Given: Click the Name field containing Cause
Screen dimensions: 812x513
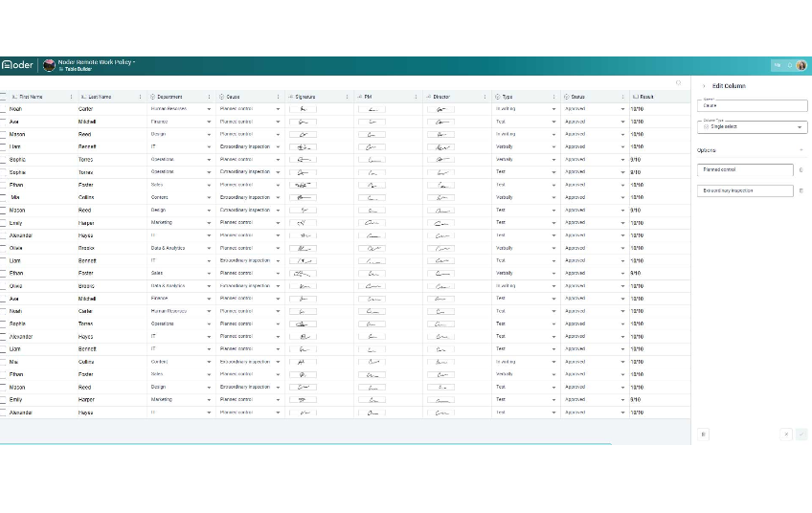Looking at the screenshot, I should coord(752,105).
